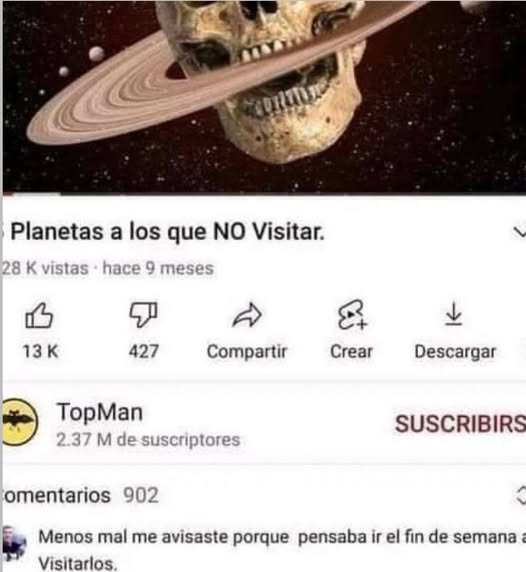Tap the Descargar label
Viewport: 526px width, 572px height.
pos(455,352)
